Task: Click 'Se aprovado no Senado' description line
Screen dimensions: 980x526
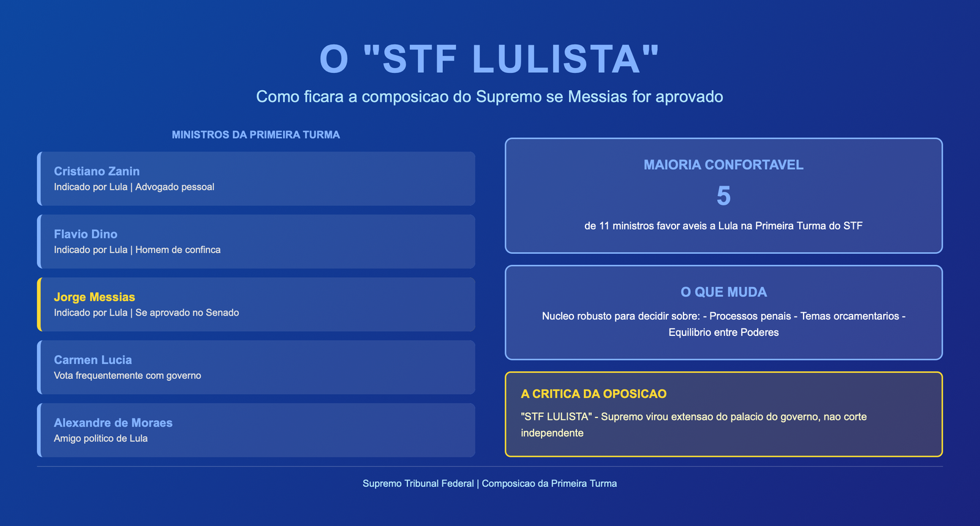Action: (x=146, y=313)
